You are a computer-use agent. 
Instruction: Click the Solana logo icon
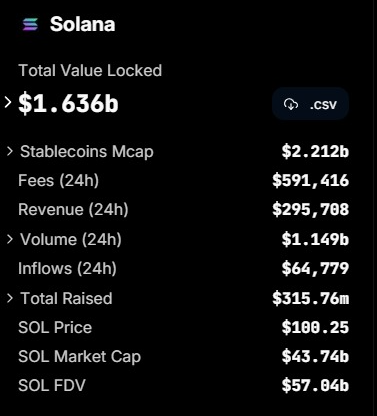coord(30,25)
